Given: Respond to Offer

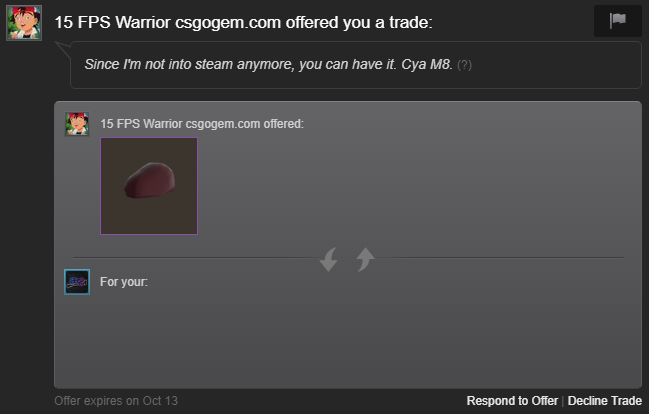Looking at the screenshot, I should point(512,401).
